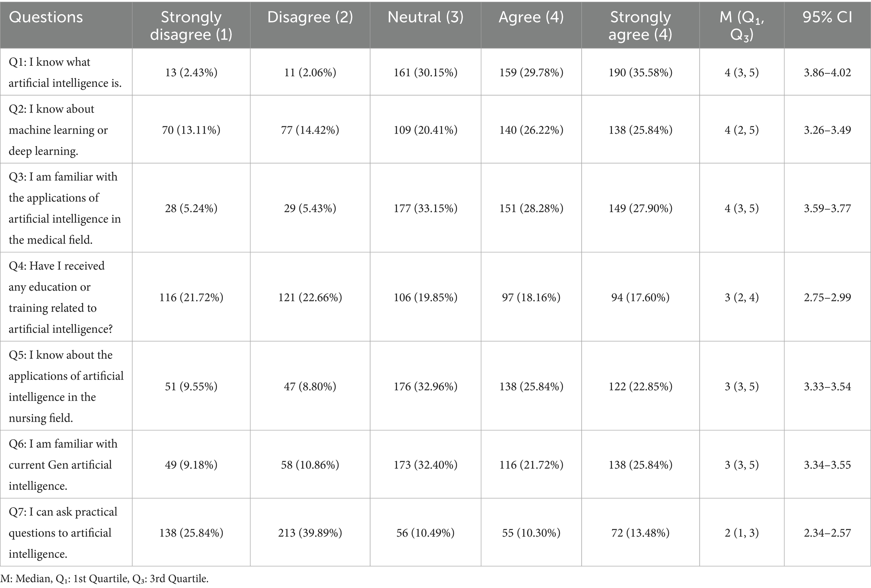The width and height of the screenshot is (871, 588).
Task: Click the Questions column header
Action: coord(46,17)
